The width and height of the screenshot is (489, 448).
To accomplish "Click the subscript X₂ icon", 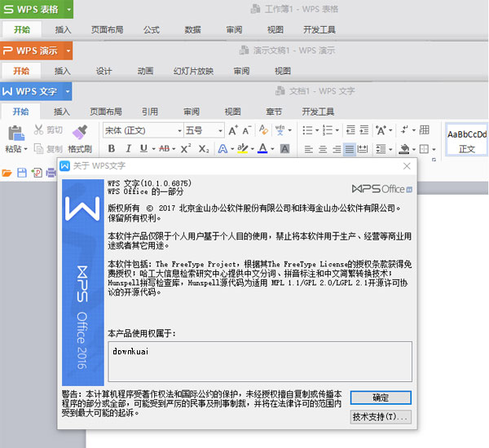I will coord(204,149).
